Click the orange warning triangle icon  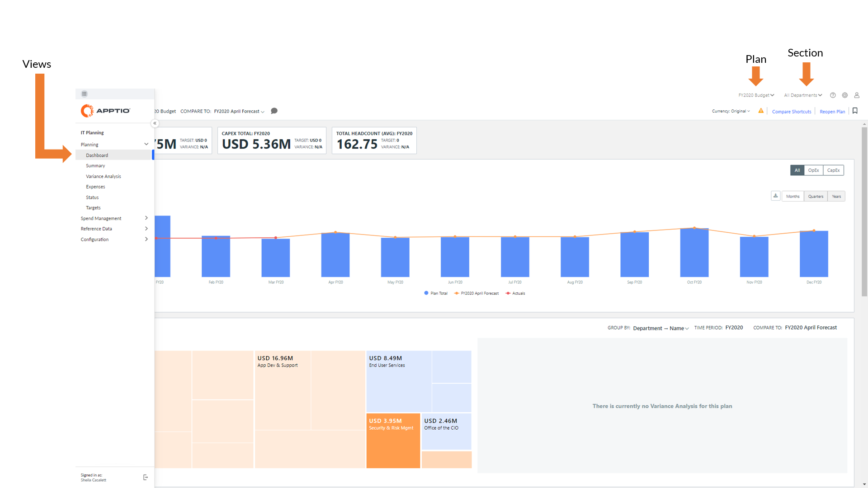[761, 111]
